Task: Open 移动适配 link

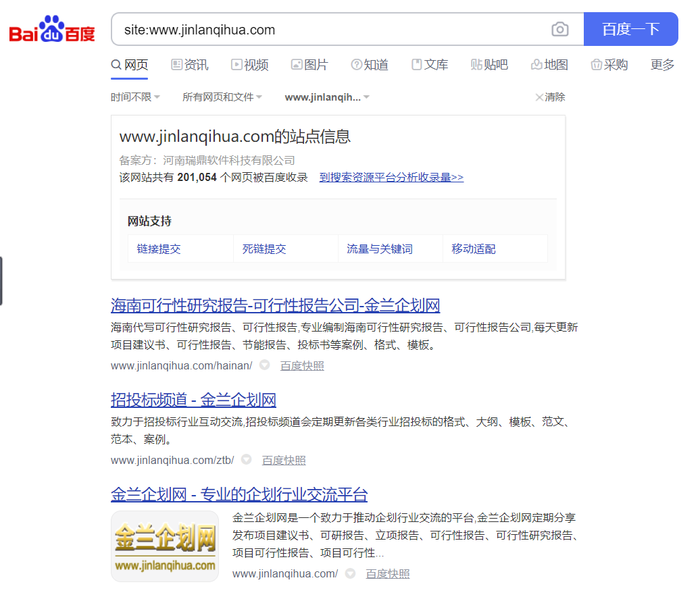Action: coord(473,249)
